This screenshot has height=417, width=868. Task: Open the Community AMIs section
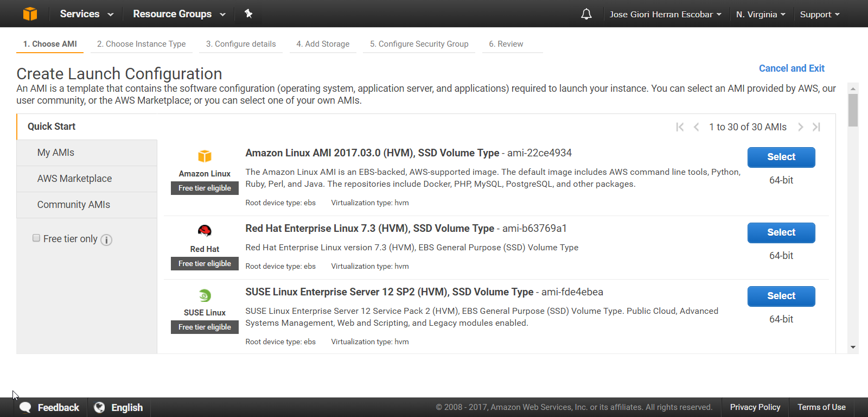click(x=73, y=205)
